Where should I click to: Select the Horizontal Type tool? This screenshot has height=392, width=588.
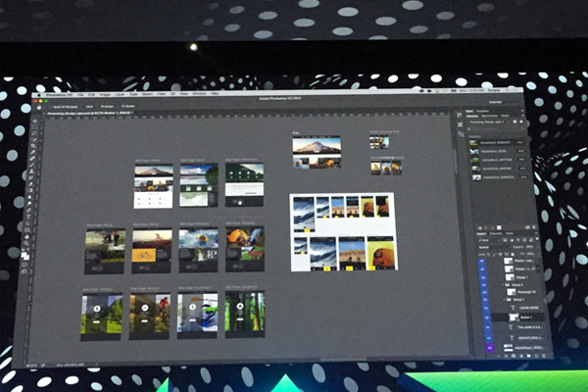[x=29, y=218]
